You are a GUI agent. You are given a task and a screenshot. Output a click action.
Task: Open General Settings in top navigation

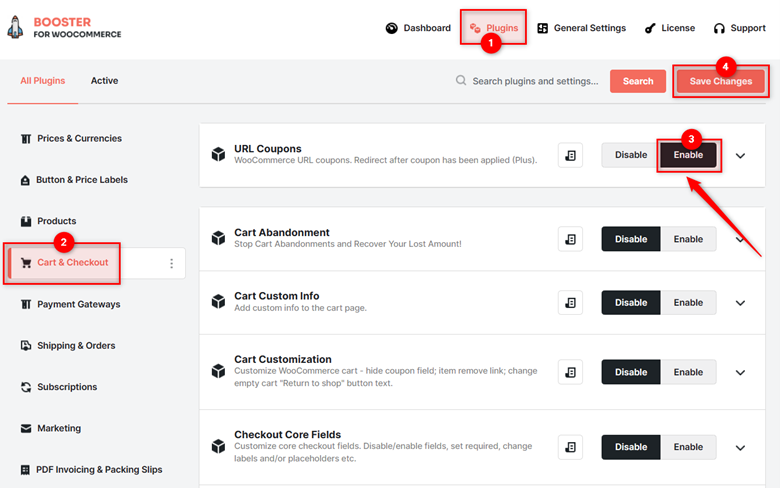click(x=582, y=28)
